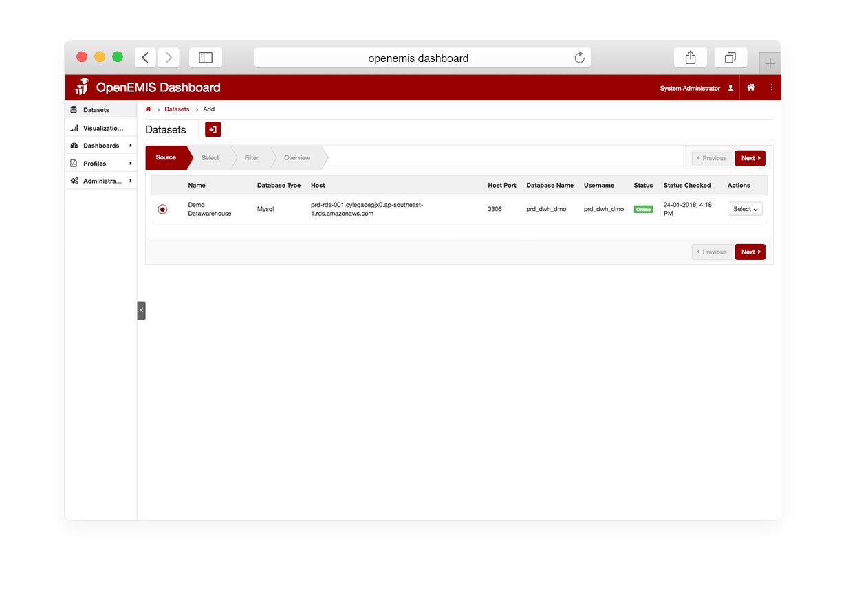Switch to the Overview wizard step
This screenshot has width=846, height=616.
[297, 157]
